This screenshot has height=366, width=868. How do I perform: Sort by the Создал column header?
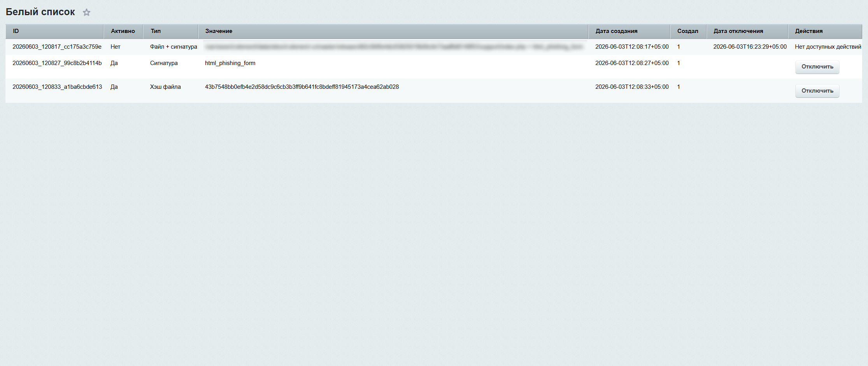coord(688,31)
